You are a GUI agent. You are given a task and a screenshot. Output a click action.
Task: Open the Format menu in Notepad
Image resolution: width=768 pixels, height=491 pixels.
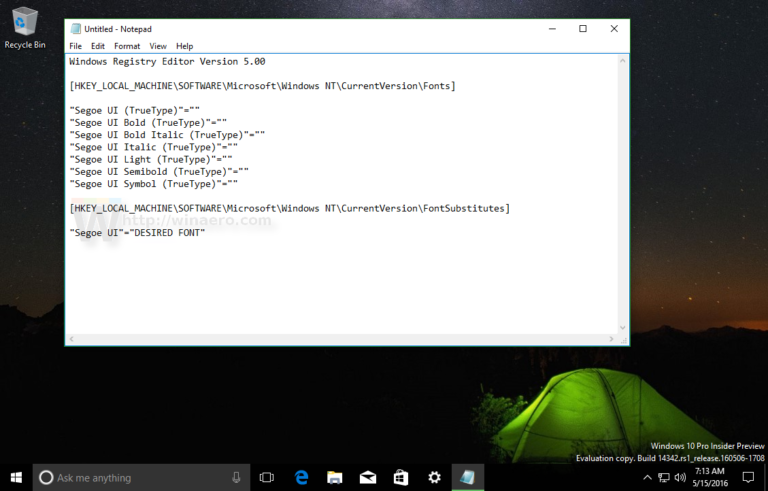pyautogui.click(x=127, y=46)
